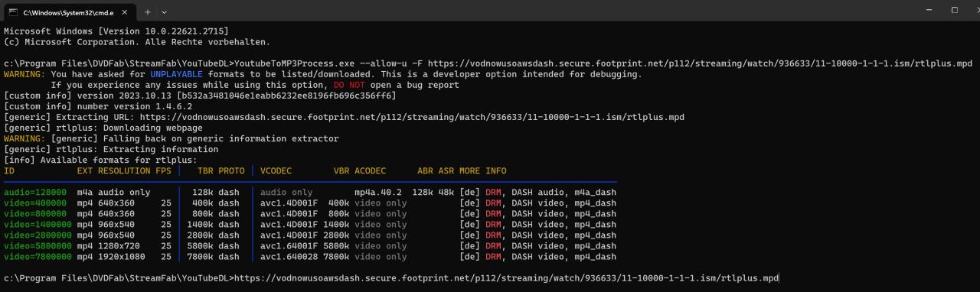Click the video=400000 format row
This screenshot has height=292, width=980.
309,203
